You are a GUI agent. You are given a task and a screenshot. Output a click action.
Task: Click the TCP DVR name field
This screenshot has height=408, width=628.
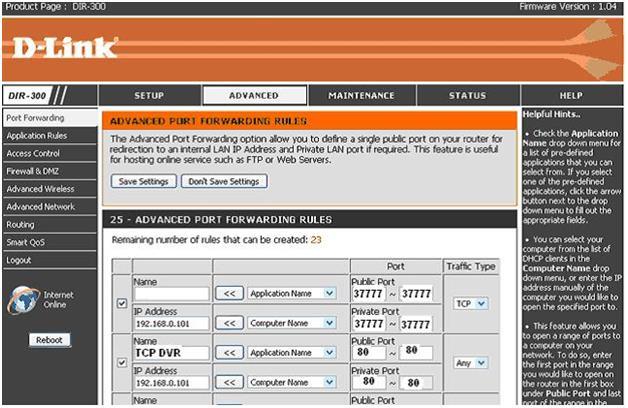(171, 353)
